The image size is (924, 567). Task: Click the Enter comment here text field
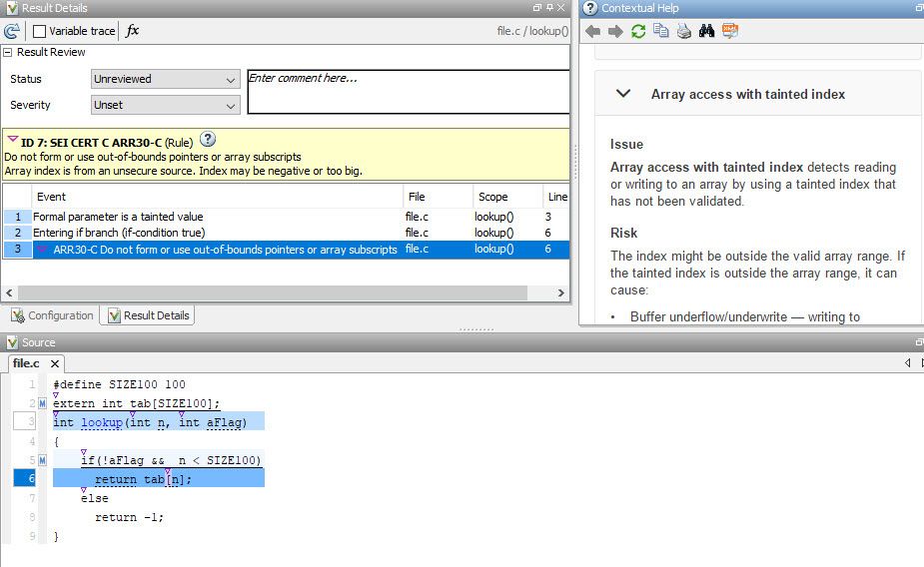408,92
